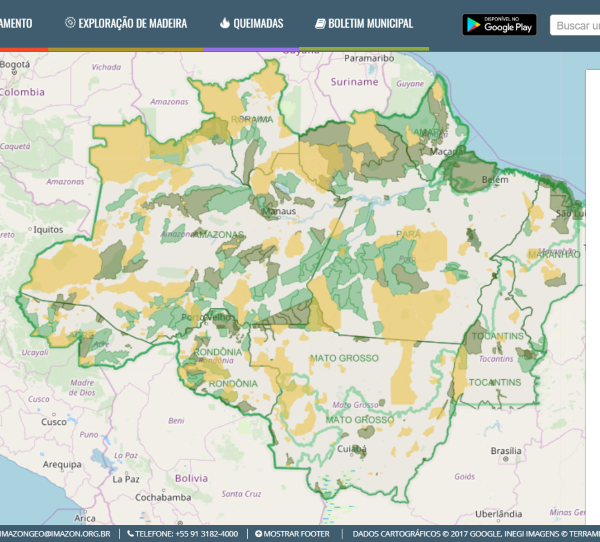
Task: Click the Exploração de Madeira icon
Action: (70, 23)
